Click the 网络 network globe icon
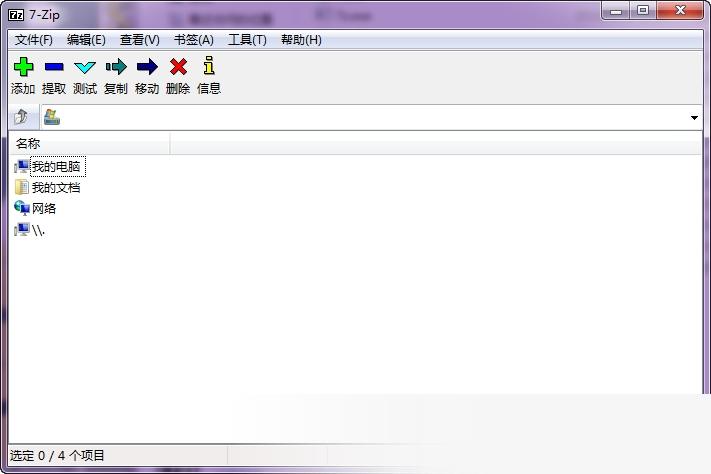This screenshot has height=474, width=711. pos(21,208)
